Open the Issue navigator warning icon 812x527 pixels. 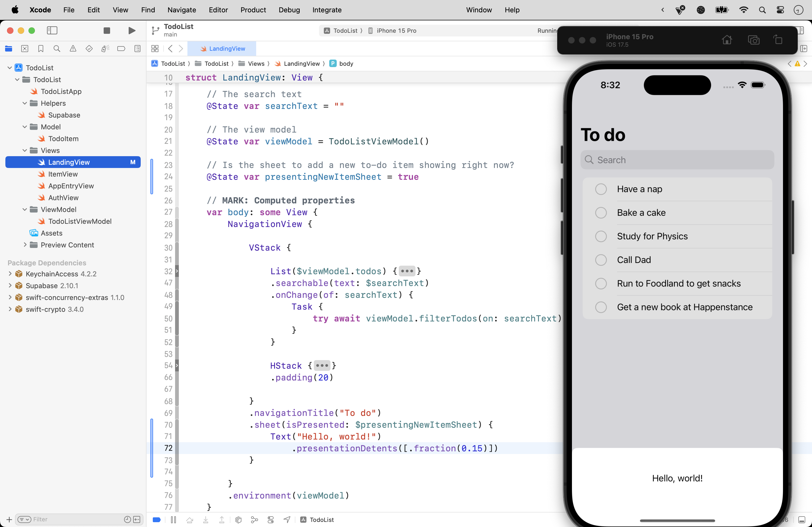point(73,49)
